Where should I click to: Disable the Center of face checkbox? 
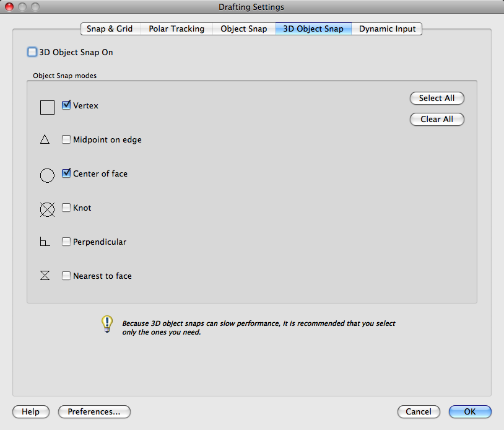click(66, 173)
